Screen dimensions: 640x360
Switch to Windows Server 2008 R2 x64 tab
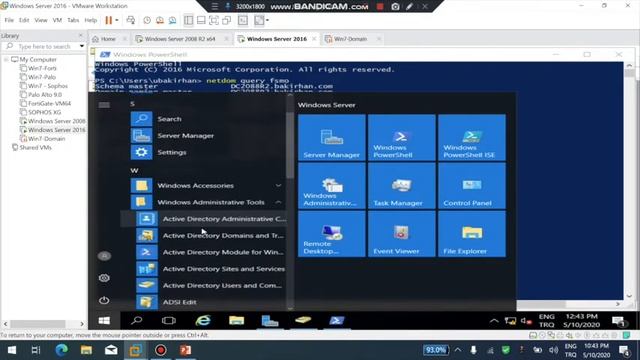click(x=181, y=39)
